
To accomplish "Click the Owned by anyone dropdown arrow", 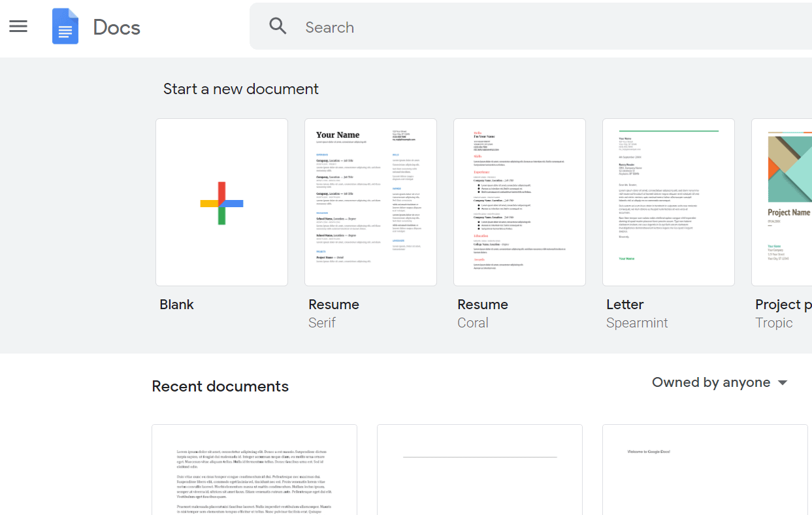I will [x=783, y=383].
